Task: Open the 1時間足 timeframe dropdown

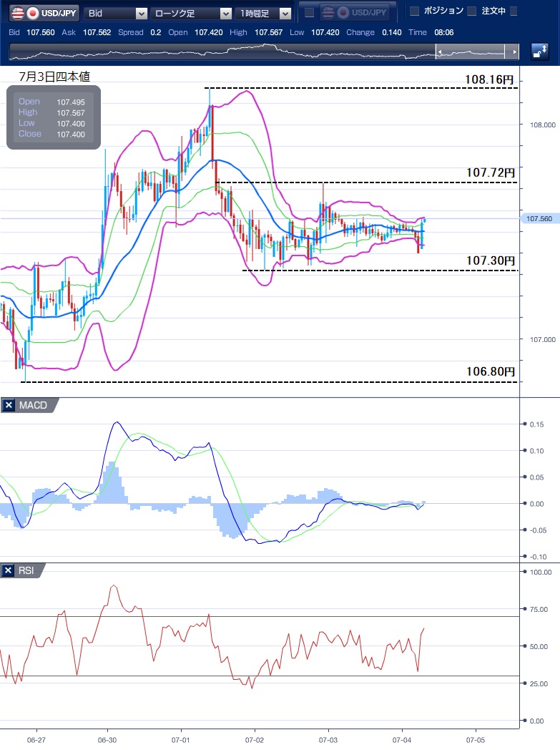Action: pyautogui.click(x=265, y=13)
